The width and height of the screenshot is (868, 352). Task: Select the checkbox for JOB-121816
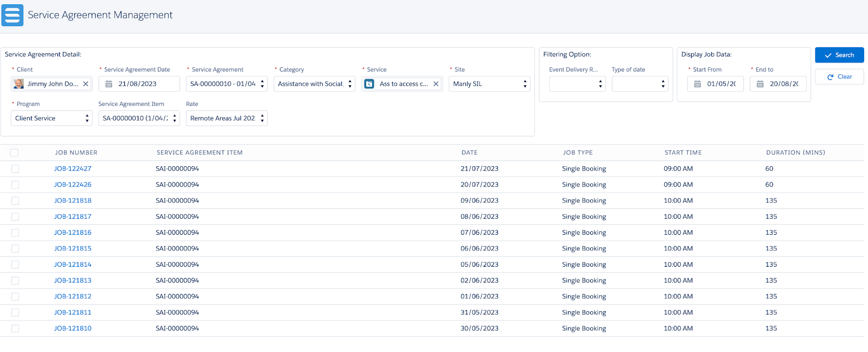coord(15,232)
